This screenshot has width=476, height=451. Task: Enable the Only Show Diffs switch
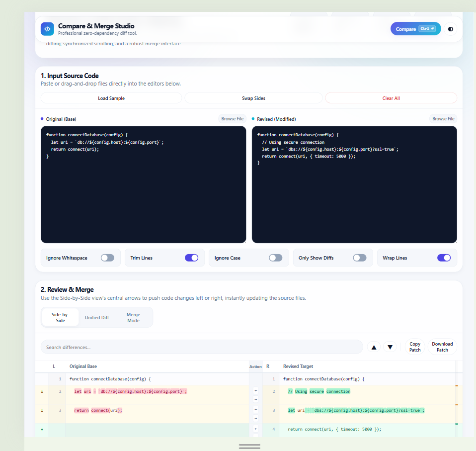tap(360, 258)
